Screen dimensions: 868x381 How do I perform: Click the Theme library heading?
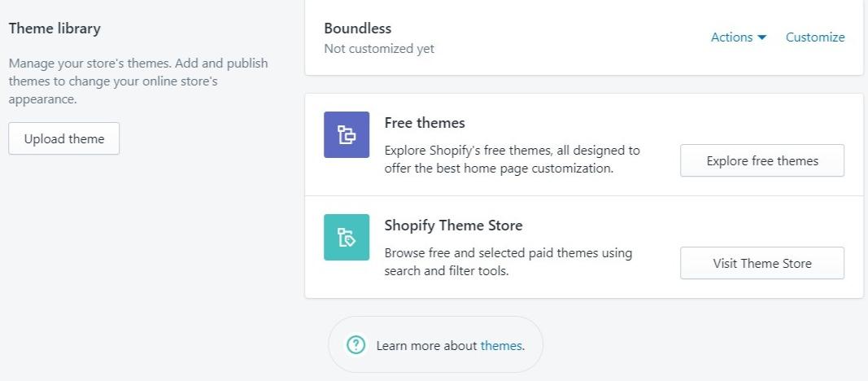[x=55, y=28]
